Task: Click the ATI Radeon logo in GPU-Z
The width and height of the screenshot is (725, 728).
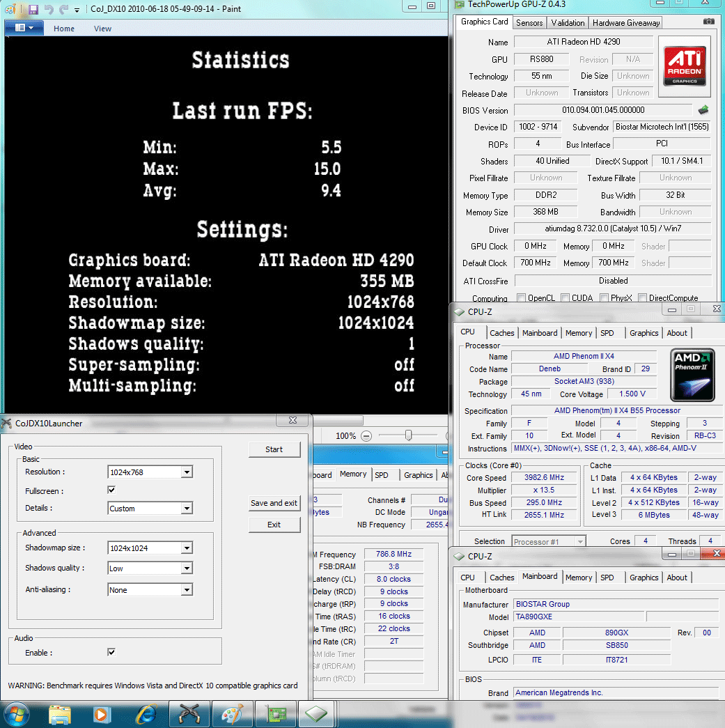Action: pos(685,65)
